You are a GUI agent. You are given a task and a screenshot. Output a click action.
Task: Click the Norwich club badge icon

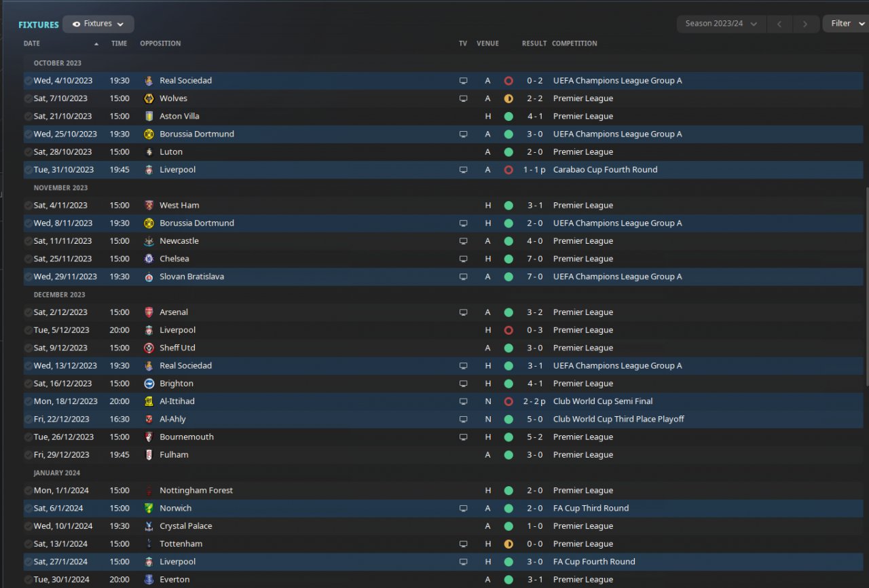pos(149,508)
